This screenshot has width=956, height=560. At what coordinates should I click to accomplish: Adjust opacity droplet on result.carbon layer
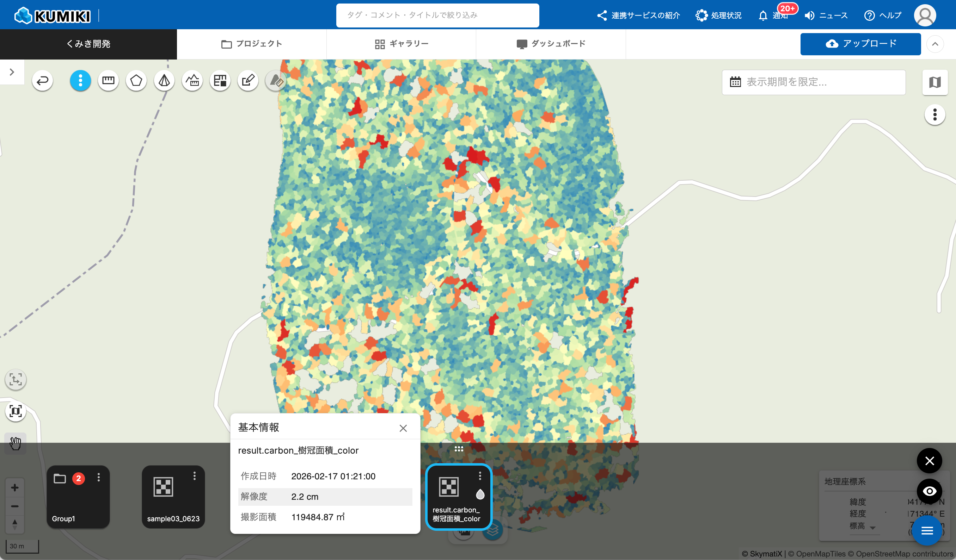coord(480,494)
